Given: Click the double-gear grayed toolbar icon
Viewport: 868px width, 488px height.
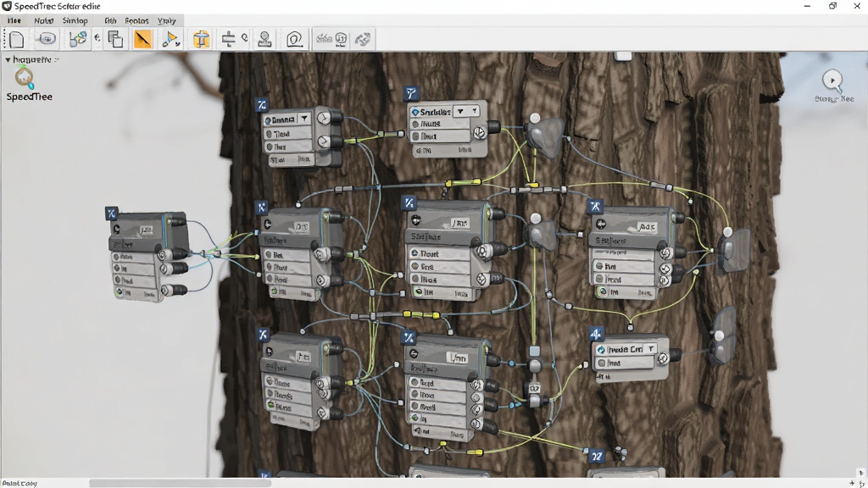Looking at the screenshot, I should [x=324, y=39].
